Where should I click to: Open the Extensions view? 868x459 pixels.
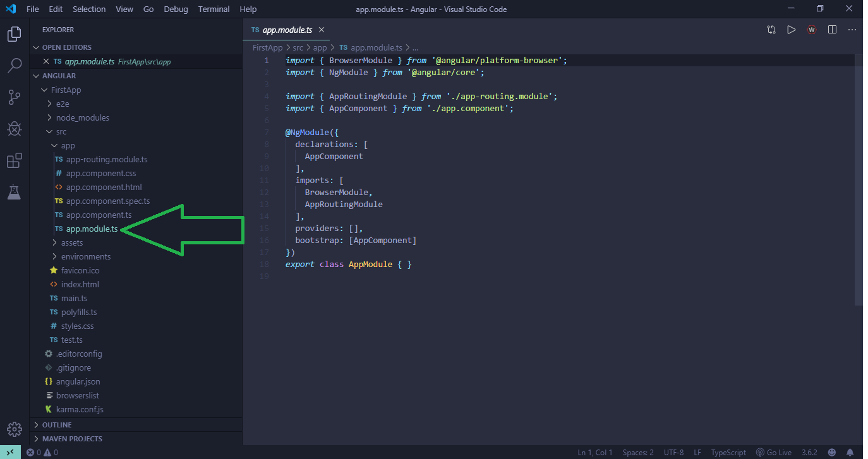click(14, 161)
